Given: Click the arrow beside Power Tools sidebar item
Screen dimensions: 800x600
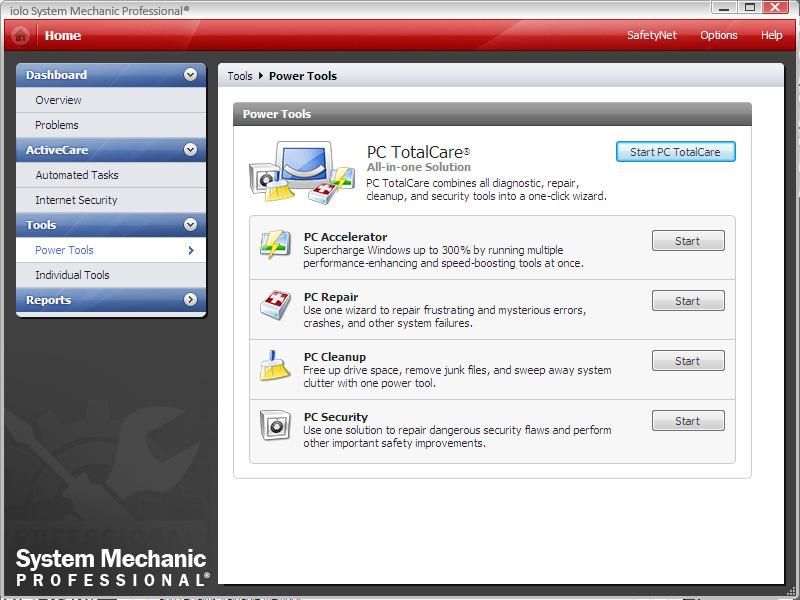Looking at the screenshot, I should tap(191, 250).
